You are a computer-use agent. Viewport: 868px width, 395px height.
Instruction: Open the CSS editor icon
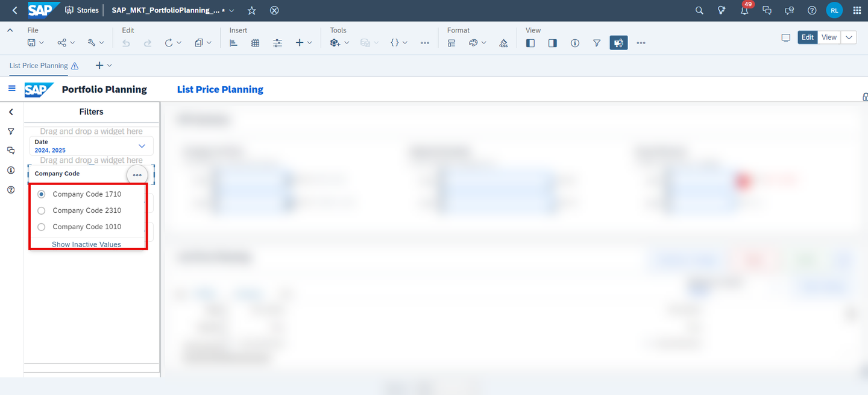pos(503,43)
